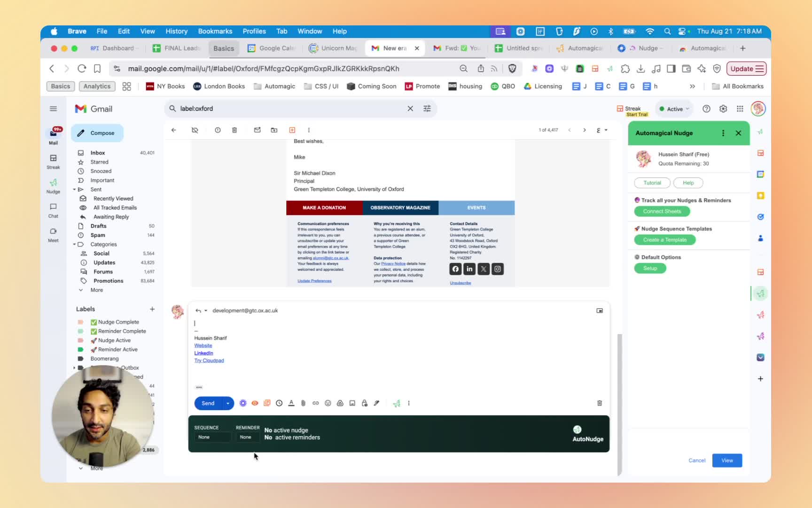Click the report spam icon above the email
Screen dimensions: 812x508
coord(218,130)
